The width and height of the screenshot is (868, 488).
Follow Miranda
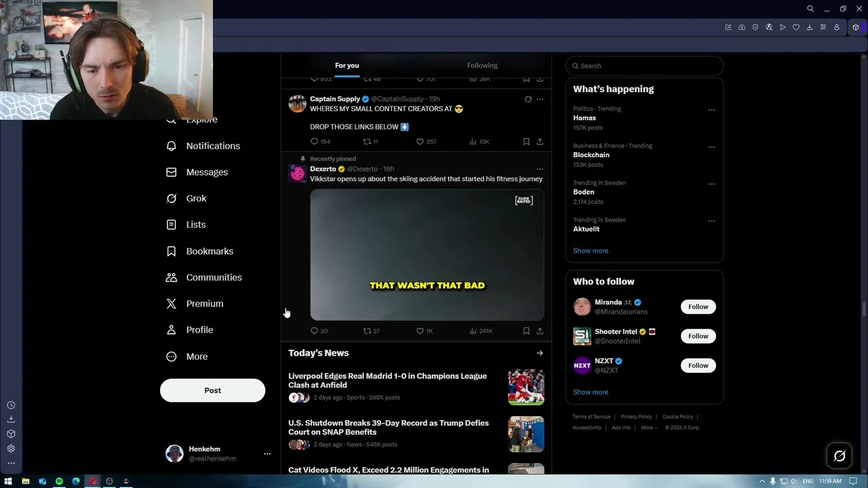698,307
